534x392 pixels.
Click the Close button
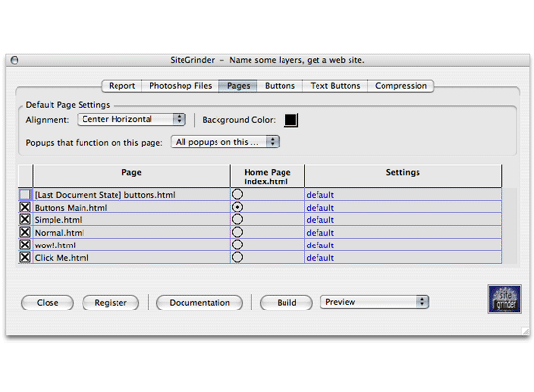coord(48,303)
